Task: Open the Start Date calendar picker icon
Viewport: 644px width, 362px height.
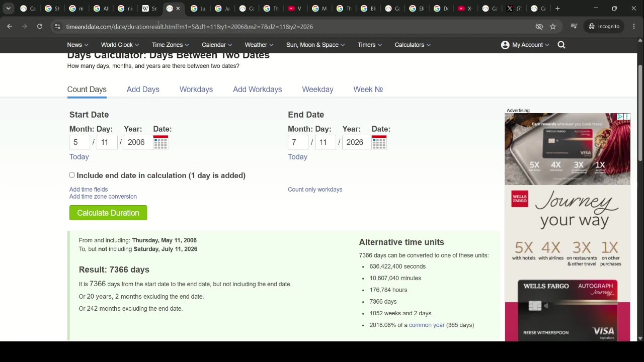Action: (160, 142)
